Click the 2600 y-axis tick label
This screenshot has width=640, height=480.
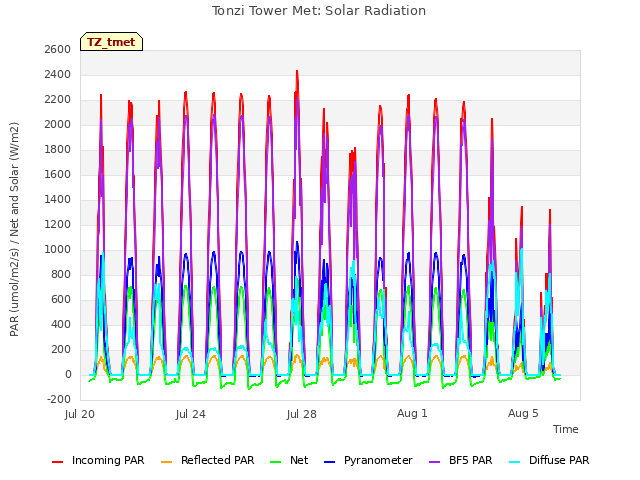(x=58, y=49)
